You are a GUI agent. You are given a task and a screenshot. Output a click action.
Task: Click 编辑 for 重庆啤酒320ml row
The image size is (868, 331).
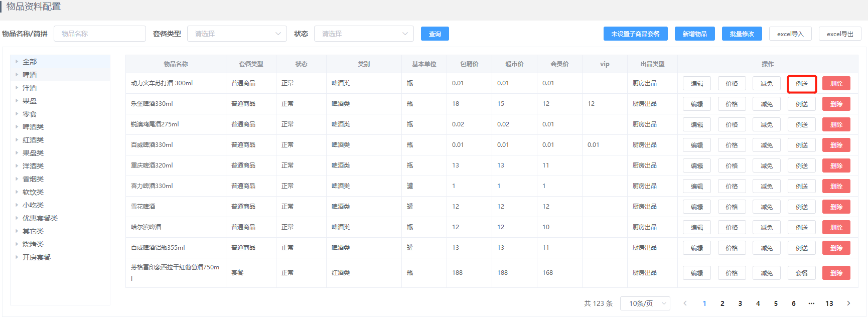click(x=697, y=166)
